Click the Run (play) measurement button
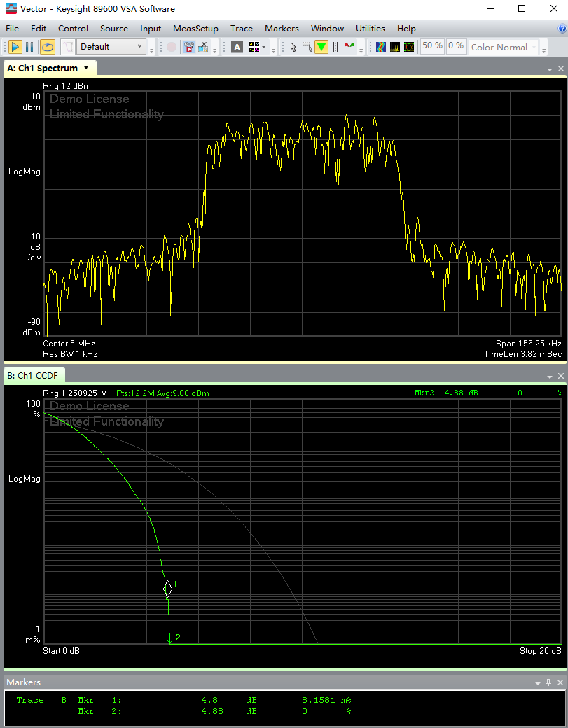 pyautogui.click(x=15, y=47)
